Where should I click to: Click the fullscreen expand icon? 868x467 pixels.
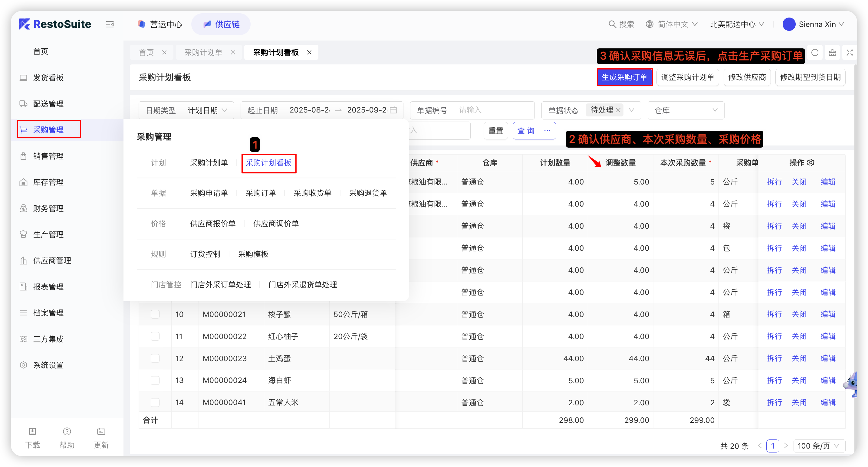850,53
